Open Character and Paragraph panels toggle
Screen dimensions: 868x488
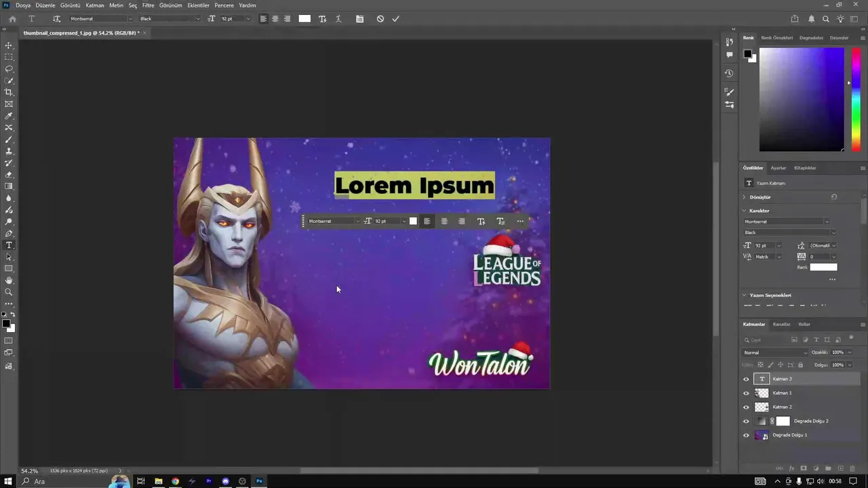359,19
